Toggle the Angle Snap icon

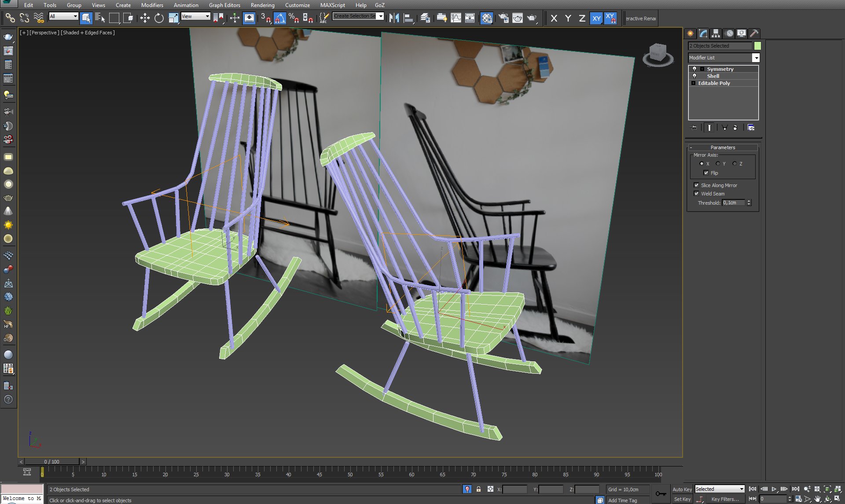coord(280,18)
